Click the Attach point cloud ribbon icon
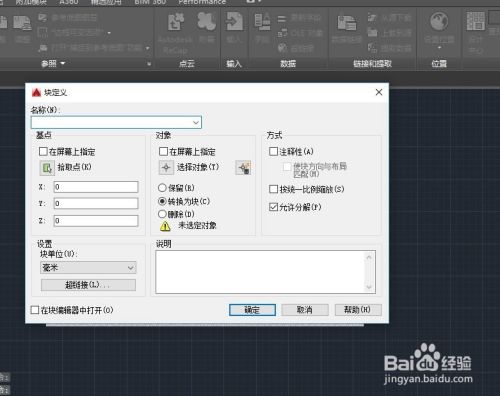500x396 pixels. coord(206,21)
